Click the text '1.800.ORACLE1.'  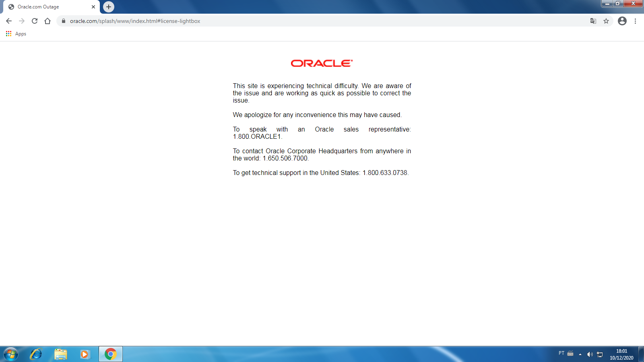coord(258,137)
